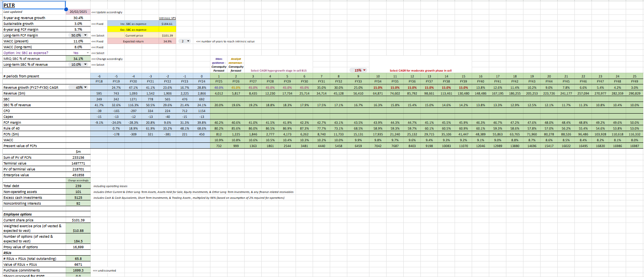Select the Sustainable growth 3.0% cell
This screenshot has height=277, width=644.
78,24
